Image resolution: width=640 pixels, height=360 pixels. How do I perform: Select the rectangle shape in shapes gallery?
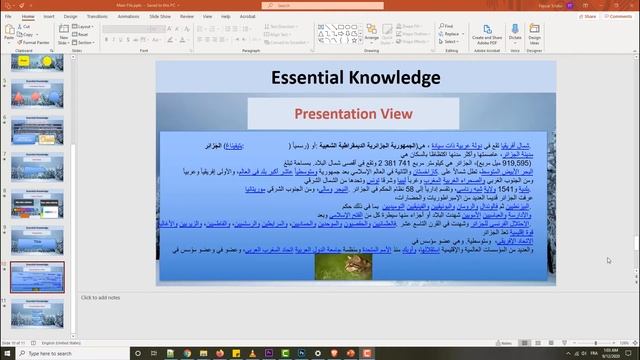(341, 27)
